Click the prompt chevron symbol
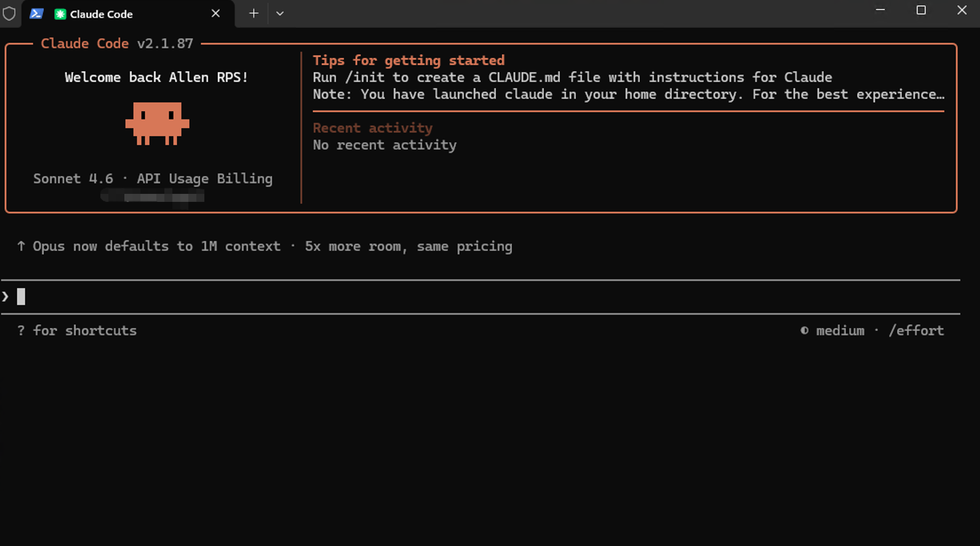This screenshot has width=980, height=546. click(x=5, y=297)
